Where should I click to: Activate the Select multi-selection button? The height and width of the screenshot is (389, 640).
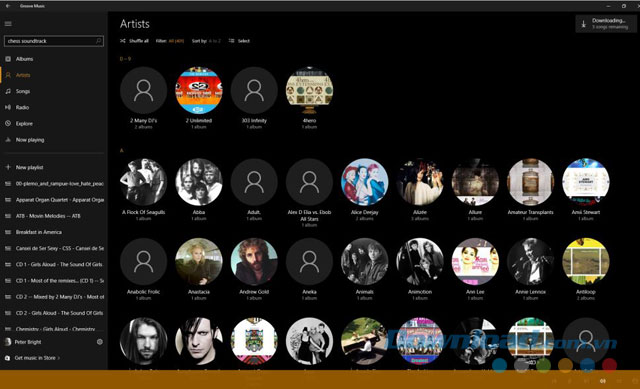pos(239,41)
